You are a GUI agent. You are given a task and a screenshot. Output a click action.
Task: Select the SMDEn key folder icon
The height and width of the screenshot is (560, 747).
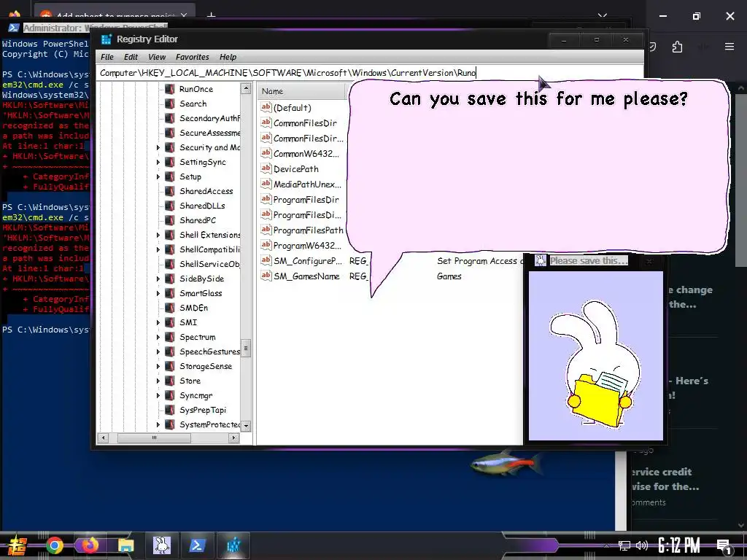(169, 308)
